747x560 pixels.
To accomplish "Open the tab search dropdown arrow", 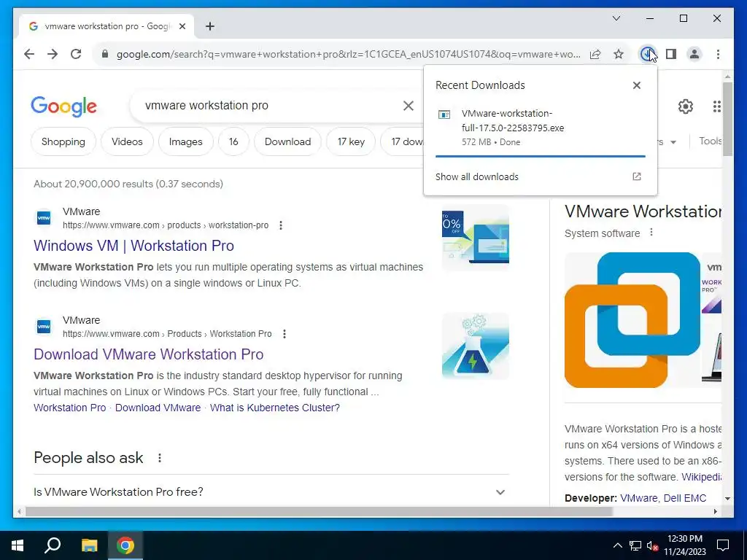I will [x=616, y=18].
